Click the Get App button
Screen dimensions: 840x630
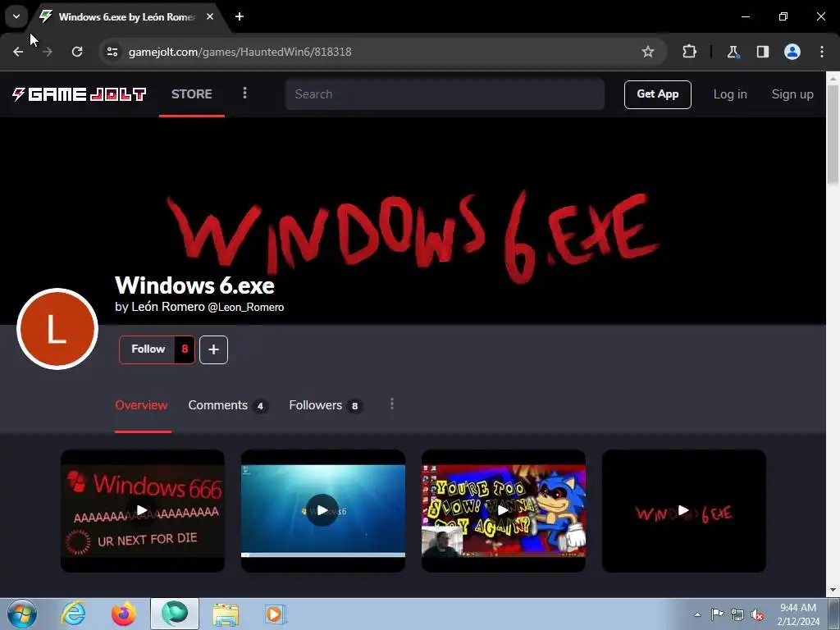tap(657, 94)
